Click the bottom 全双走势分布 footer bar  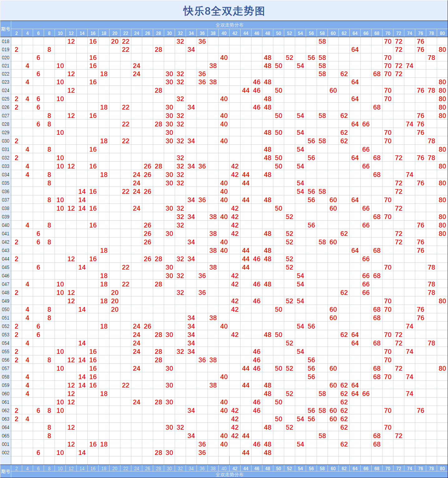click(229, 475)
